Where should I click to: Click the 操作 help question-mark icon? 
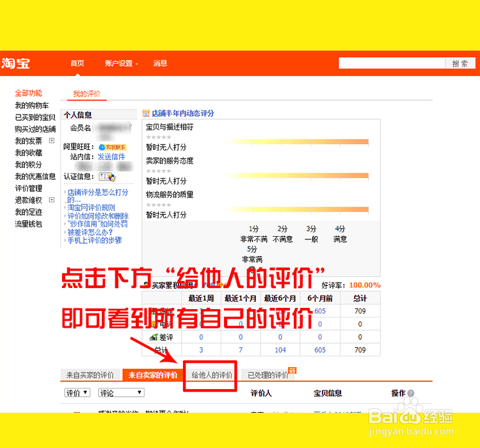pyautogui.click(x=411, y=393)
